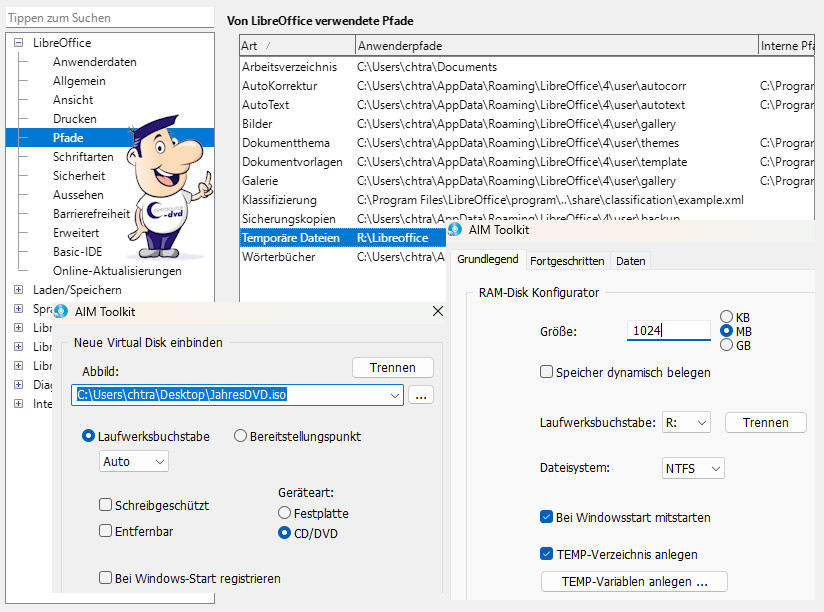
Task: Switch to the Grundlegend tab
Action: [488, 260]
